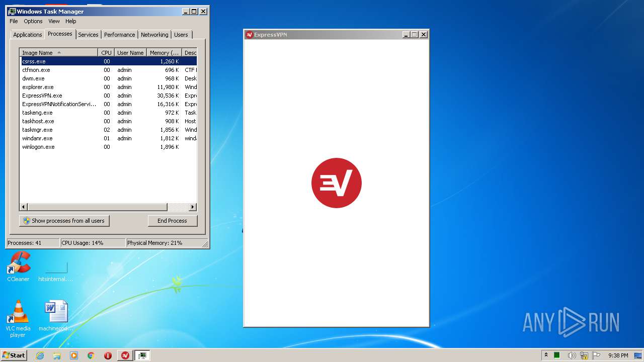Minimize the Windows Task Manager window
This screenshot has height=362, width=644.
[186, 11]
